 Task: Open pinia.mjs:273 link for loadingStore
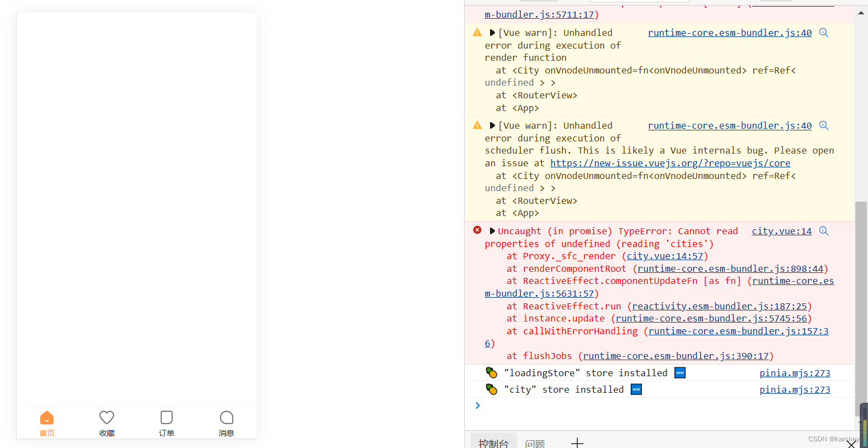[795, 373]
